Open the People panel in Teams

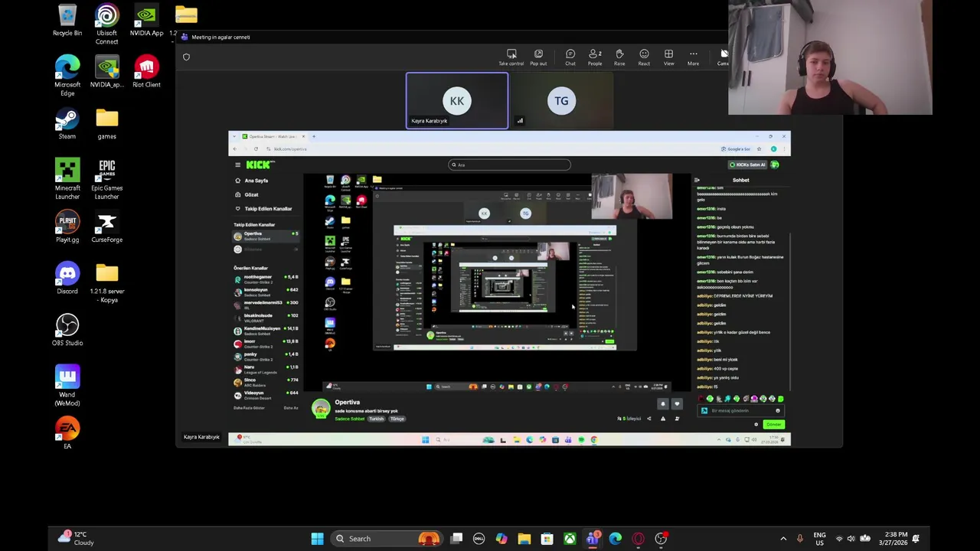coord(595,57)
